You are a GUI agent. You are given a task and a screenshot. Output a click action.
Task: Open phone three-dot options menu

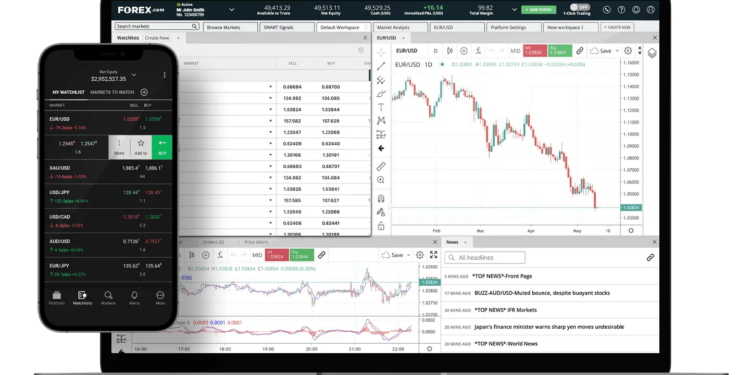click(165, 75)
